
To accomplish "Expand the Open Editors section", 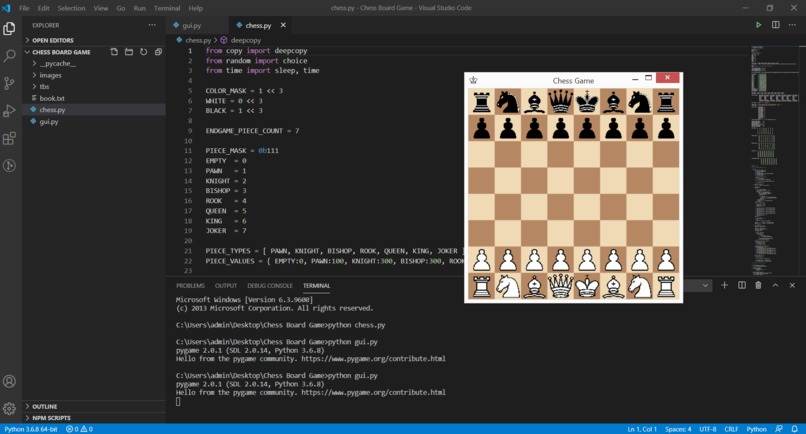I will tap(94, 40).
